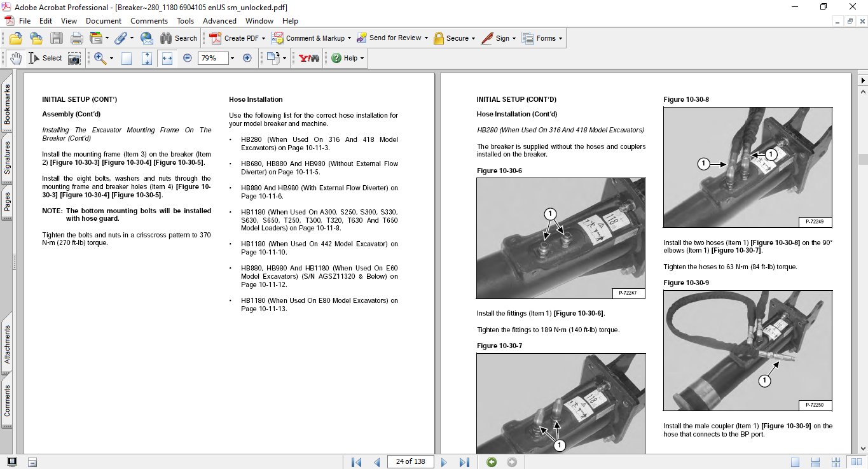Viewport: 868px width, 469px height.
Task: Open the Signatures side panel tab
Action: [7, 157]
